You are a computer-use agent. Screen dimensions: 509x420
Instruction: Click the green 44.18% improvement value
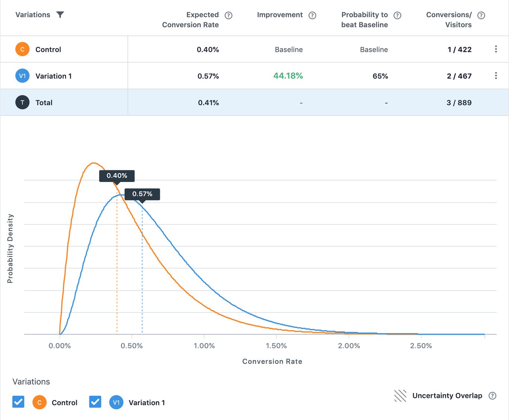click(x=288, y=76)
